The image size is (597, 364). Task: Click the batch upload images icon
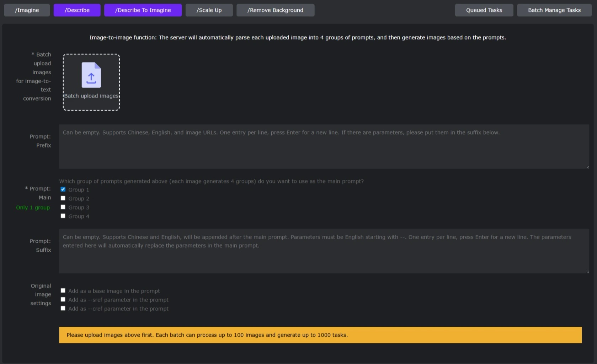[91, 75]
